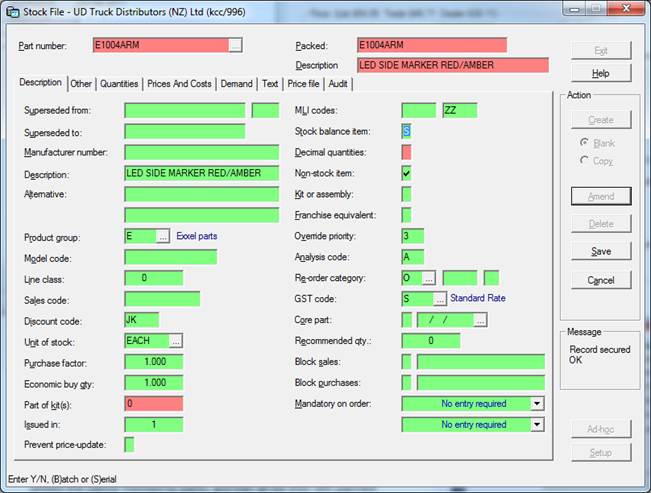Screen dimensions: 651x493
Task: Click the Cancel button
Action: coord(601,280)
